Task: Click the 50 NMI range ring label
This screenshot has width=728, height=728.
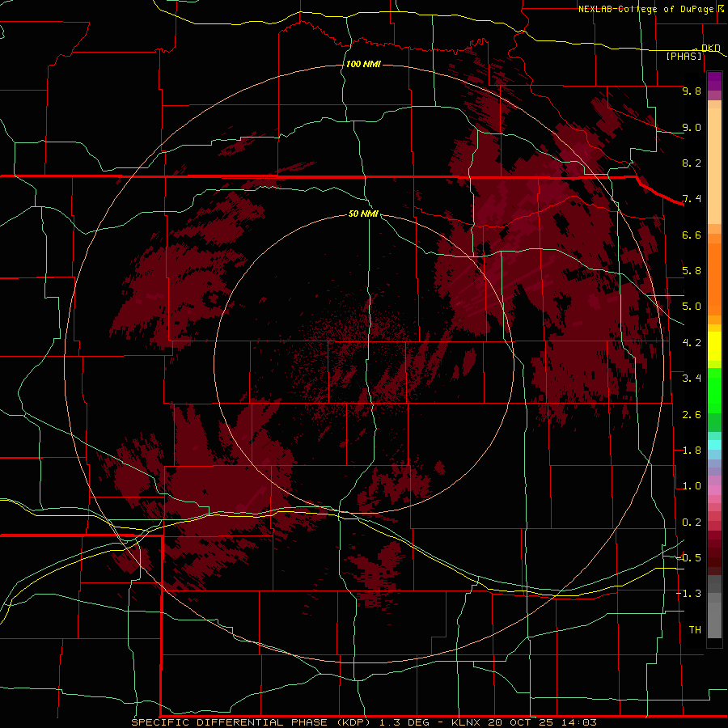Action: pos(363,214)
